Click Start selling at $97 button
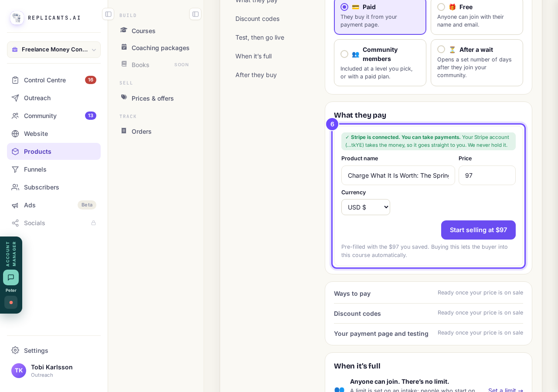558x392 pixels. pyautogui.click(x=478, y=230)
